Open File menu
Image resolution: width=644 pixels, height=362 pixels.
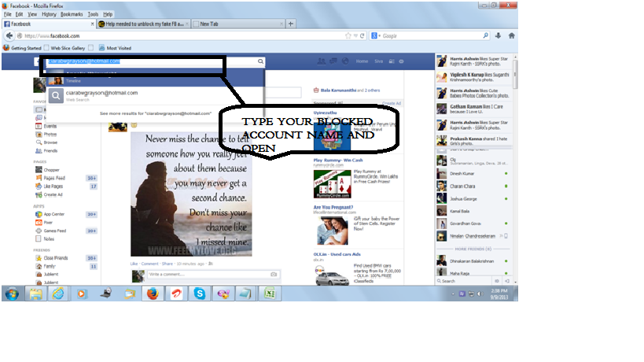point(7,14)
